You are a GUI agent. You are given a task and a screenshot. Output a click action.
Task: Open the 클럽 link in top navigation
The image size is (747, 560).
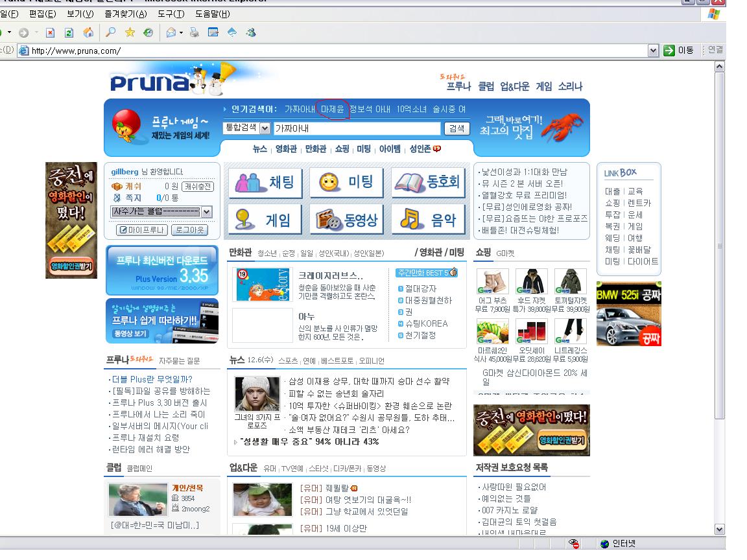486,86
